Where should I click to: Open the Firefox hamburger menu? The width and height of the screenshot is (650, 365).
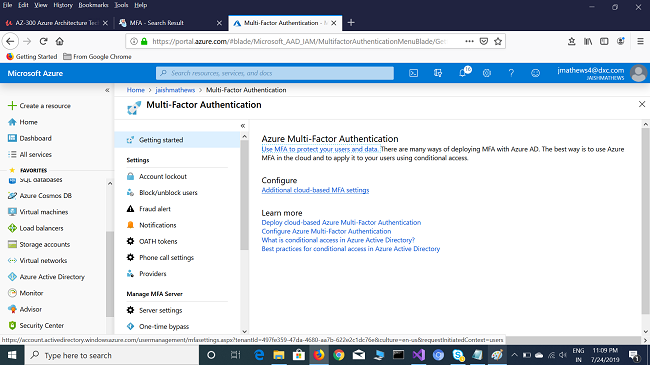(x=640, y=41)
